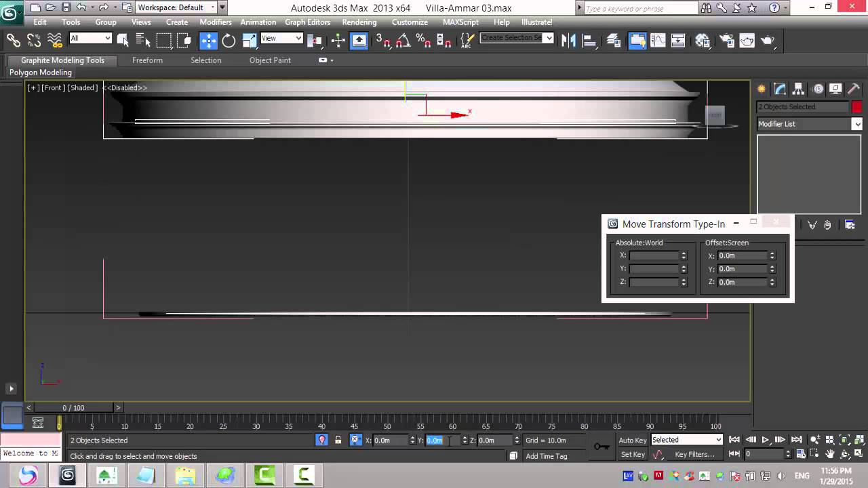This screenshot has width=868, height=488.
Task: Activate the Select Object tool
Action: [x=123, y=41]
